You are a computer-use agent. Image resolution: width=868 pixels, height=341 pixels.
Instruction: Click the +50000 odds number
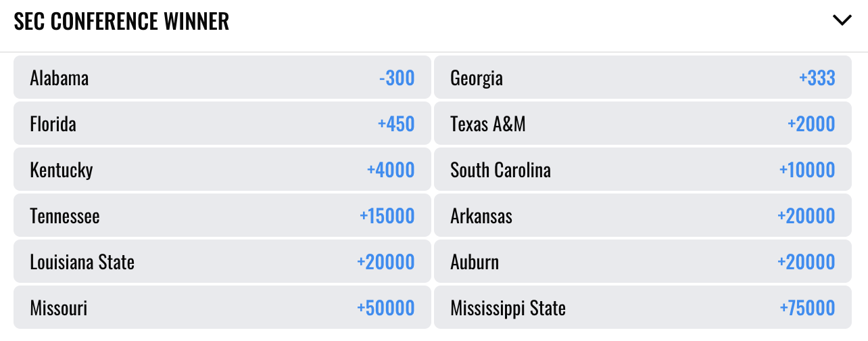[386, 308]
